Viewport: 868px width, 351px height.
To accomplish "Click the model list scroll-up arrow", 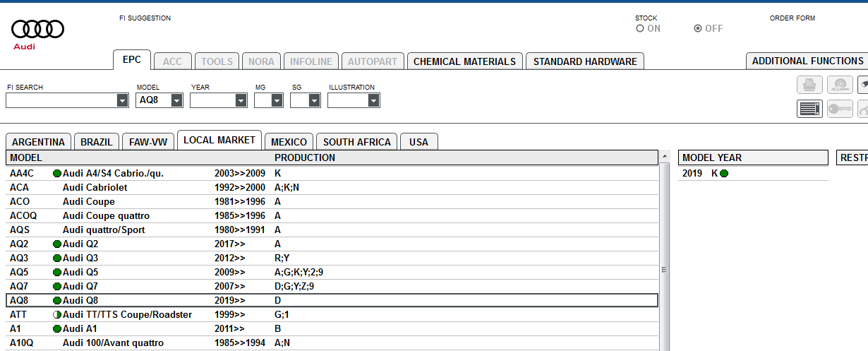I will (664, 156).
